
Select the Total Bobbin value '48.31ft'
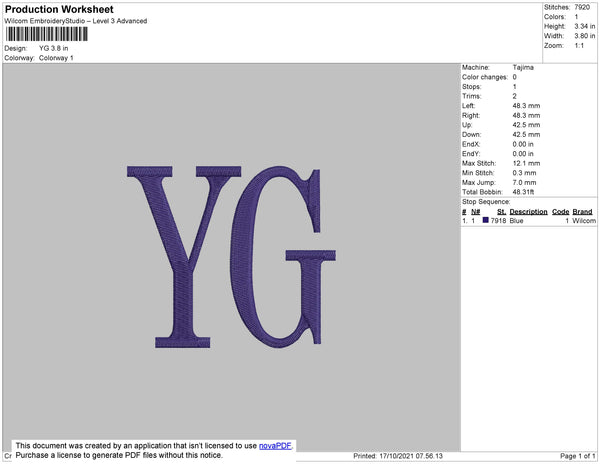(523, 192)
